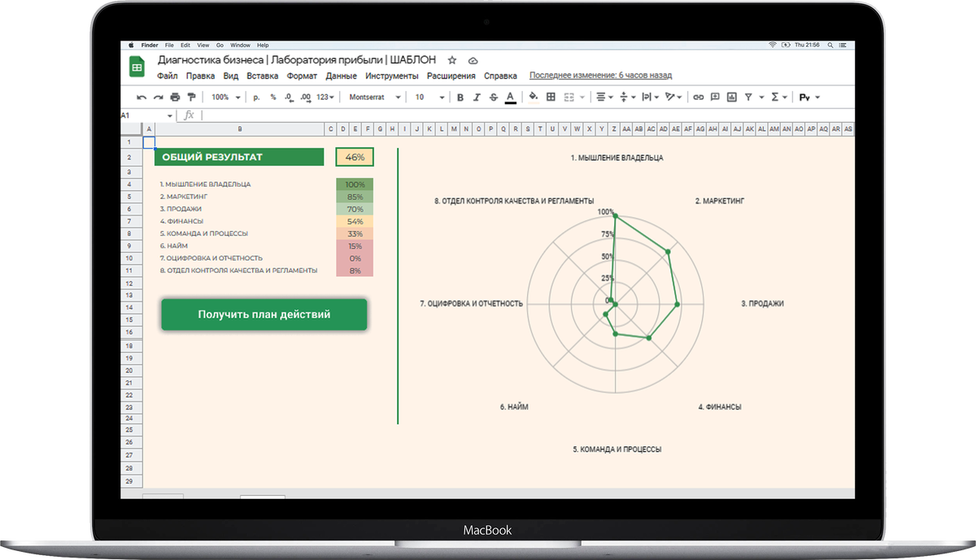Open filter views dropdown arrow
This screenshot has width=976, height=560.
click(761, 98)
